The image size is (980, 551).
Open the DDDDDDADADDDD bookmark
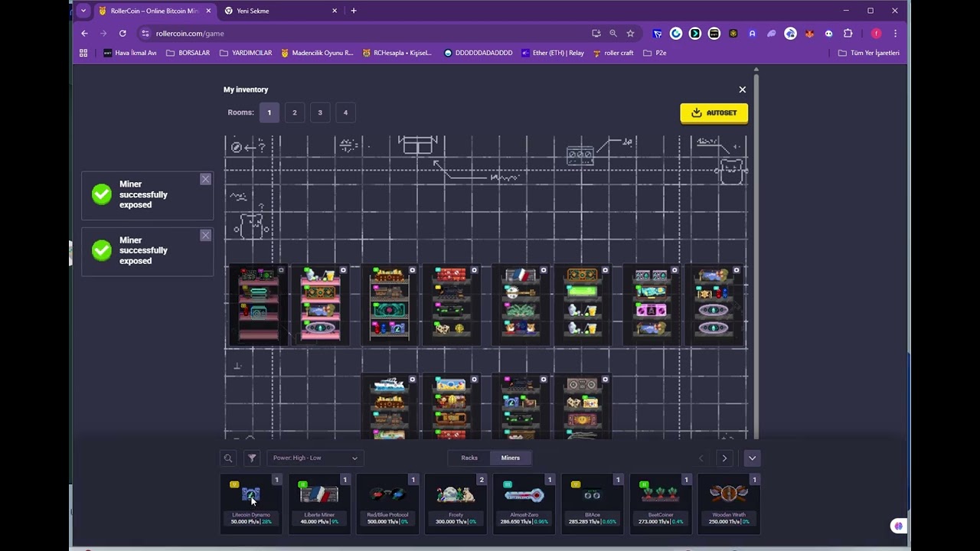[x=479, y=53]
